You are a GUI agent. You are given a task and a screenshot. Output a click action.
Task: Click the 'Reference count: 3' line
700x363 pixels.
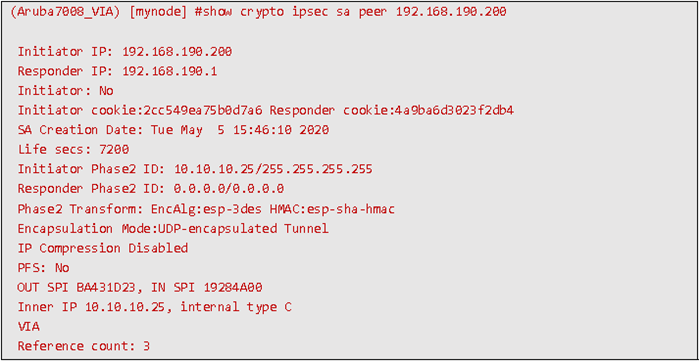[84, 346]
